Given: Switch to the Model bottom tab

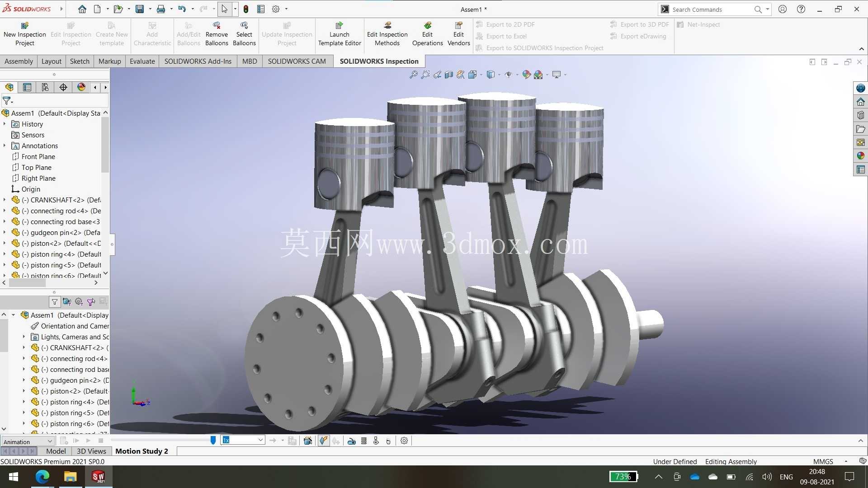Looking at the screenshot, I should [x=56, y=451].
